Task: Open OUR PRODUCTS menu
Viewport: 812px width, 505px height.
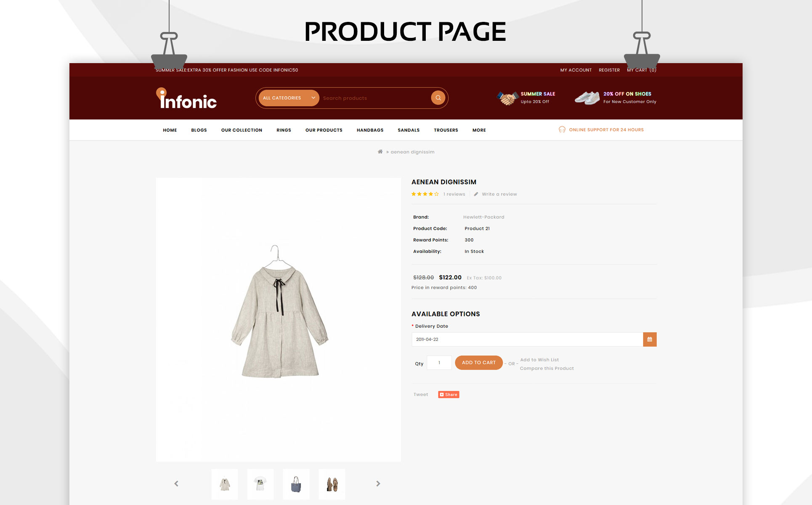Action: [x=324, y=130]
